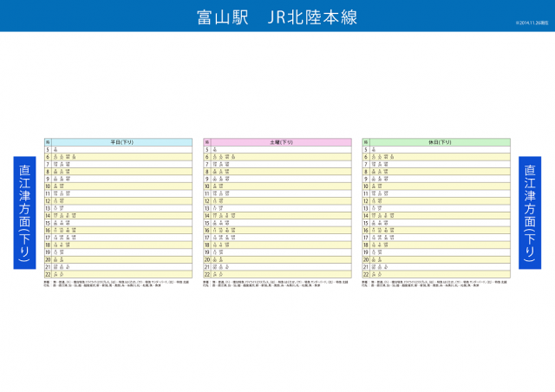Select hour 14 cell in weekday table
The image size is (555, 392).
[x=49, y=216]
